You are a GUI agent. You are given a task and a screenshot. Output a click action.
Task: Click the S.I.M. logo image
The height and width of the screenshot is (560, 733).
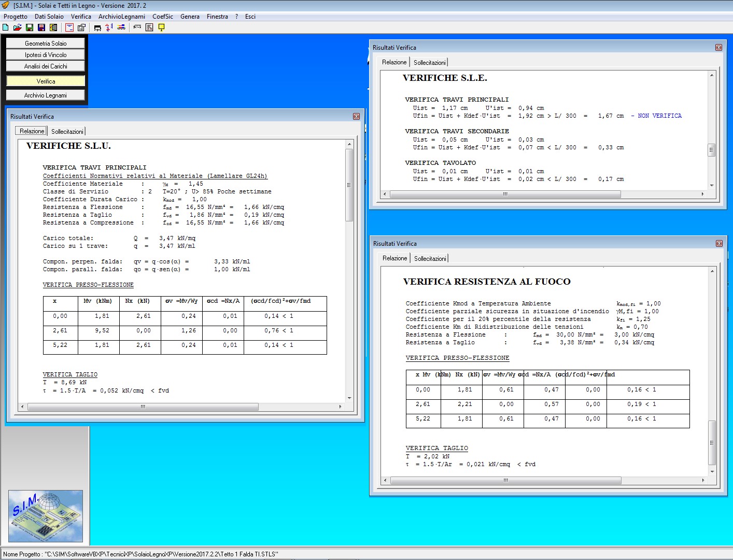click(x=46, y=516)
